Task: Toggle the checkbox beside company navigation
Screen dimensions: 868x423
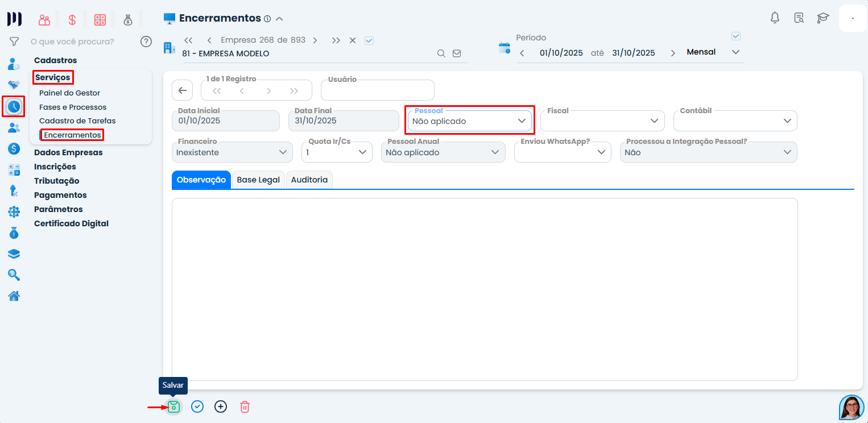Action: (x=369, y=40)
